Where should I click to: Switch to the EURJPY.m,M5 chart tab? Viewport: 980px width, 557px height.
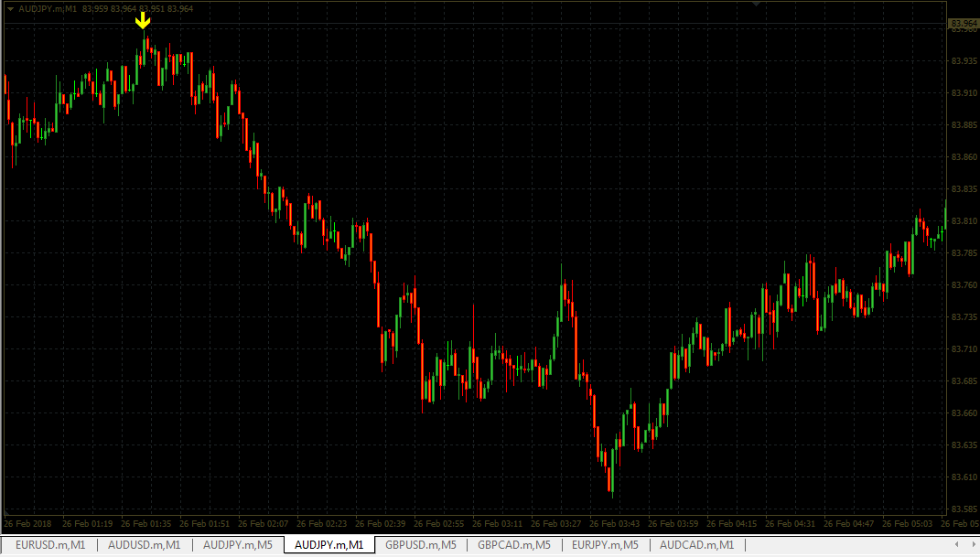605,545
